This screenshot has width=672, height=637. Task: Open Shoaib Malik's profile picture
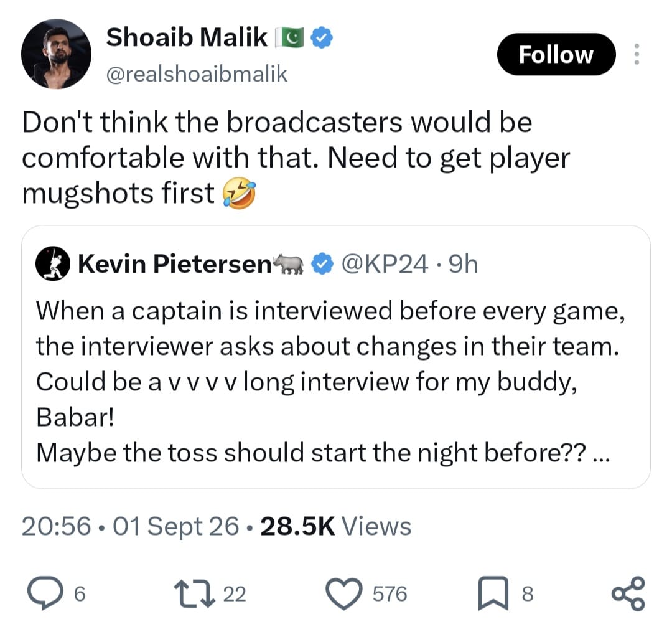pyautogui.click(x=56, y=54)
